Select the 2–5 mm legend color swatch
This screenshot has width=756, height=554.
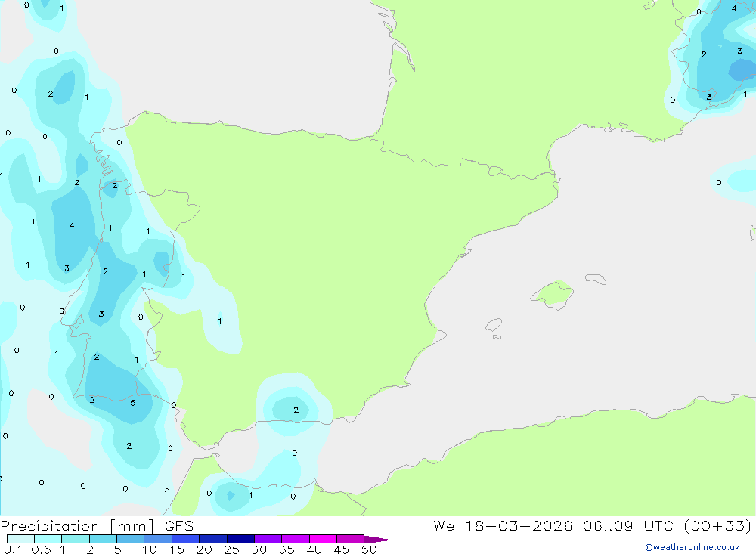click(x=103, y=539)
